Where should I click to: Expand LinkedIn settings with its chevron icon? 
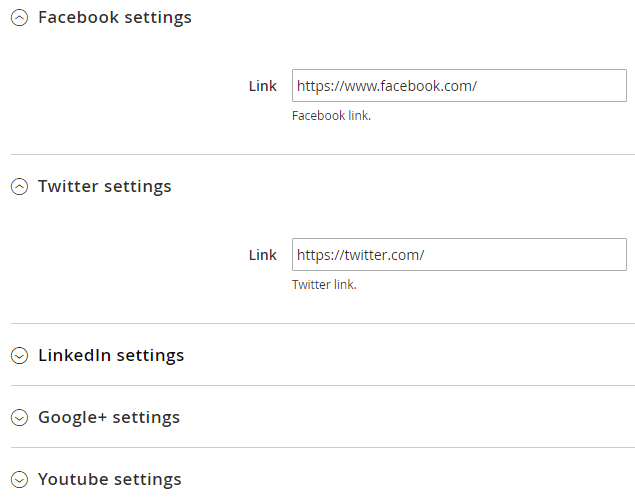point(19,356)
